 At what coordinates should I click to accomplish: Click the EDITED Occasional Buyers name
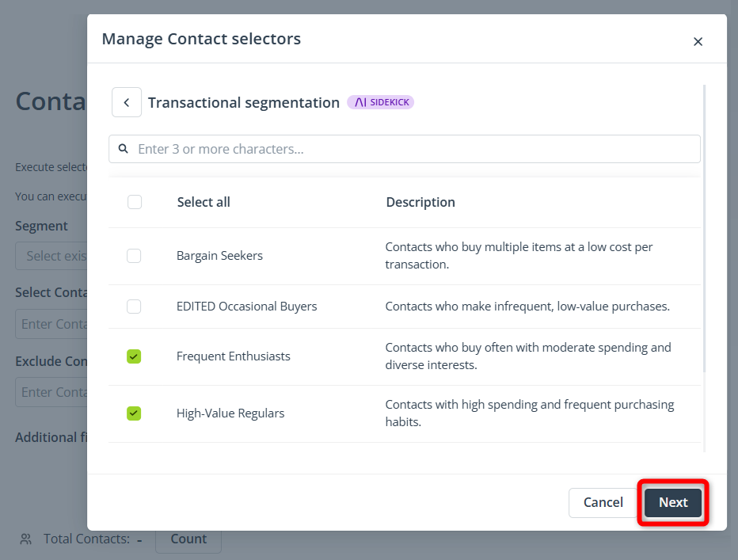coord(246,307)
